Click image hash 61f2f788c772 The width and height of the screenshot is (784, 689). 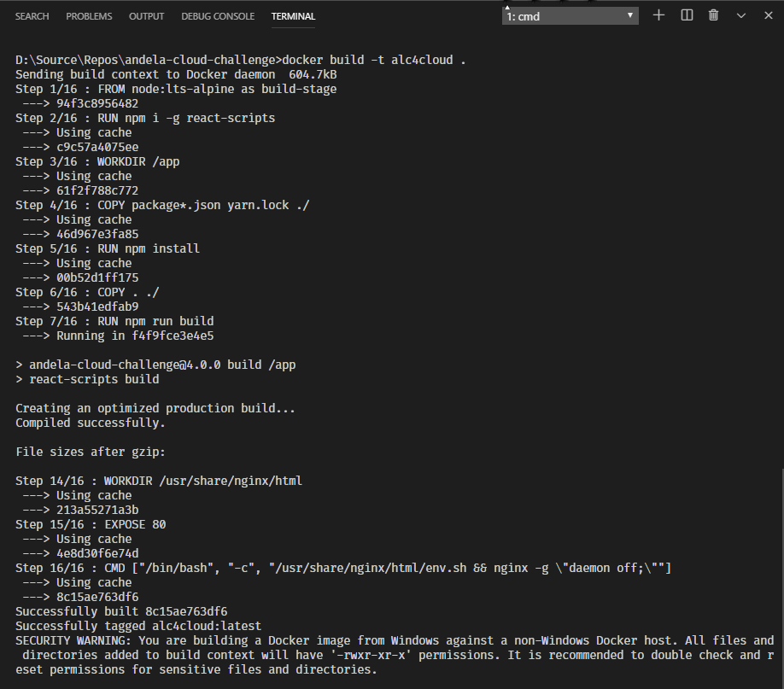(x=97, y=190)
